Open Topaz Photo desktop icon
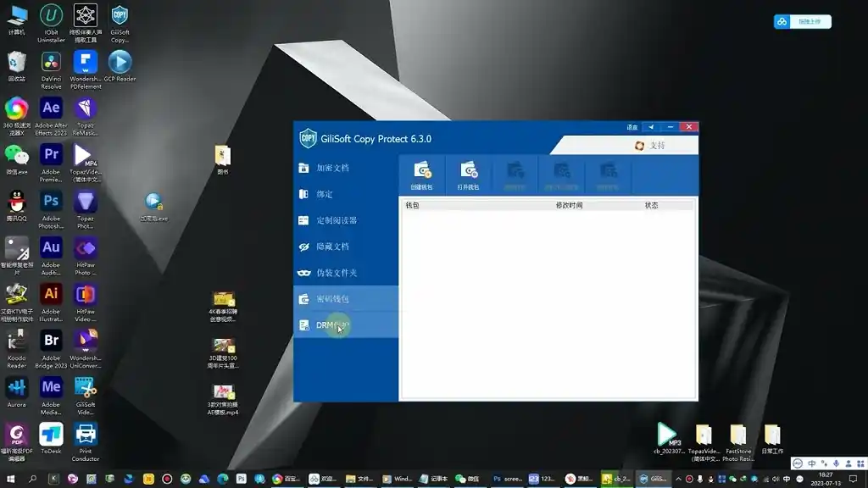 pyautogui.click(x=86, y=210)
